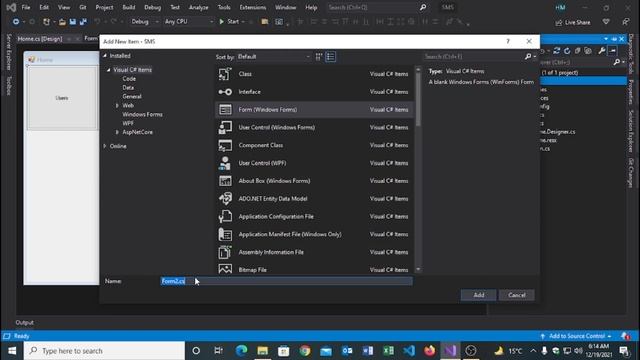
Task: Pick User Control (Windows Forms) template
Action: [313, 127]
